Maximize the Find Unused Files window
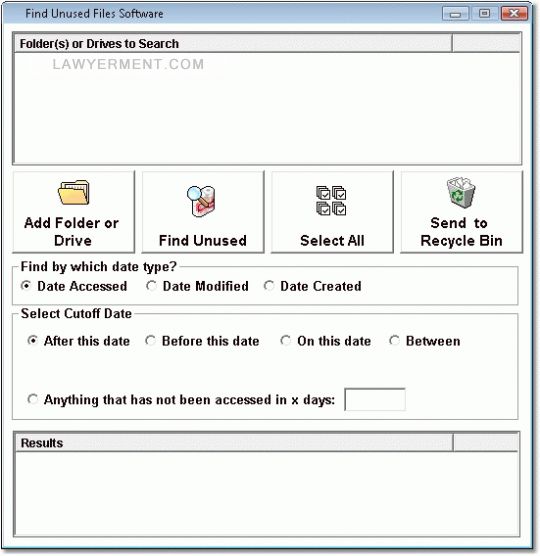The width and height of the screenshot is (540, 556). coord(485,13)
